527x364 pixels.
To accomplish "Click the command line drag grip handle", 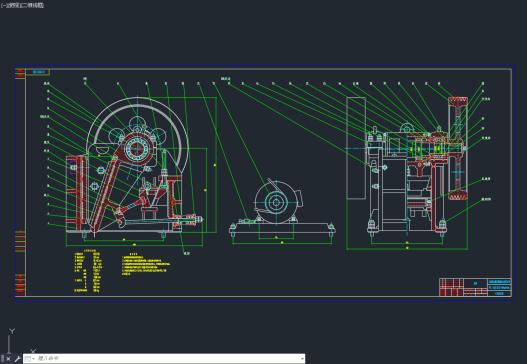I will point(3,359).
